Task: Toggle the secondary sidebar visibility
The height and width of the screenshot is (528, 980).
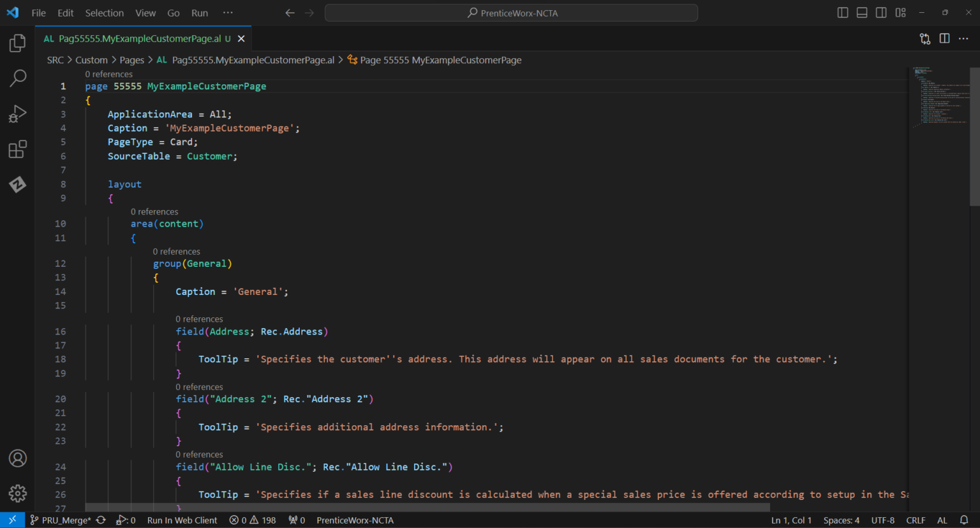Action: 881,12
